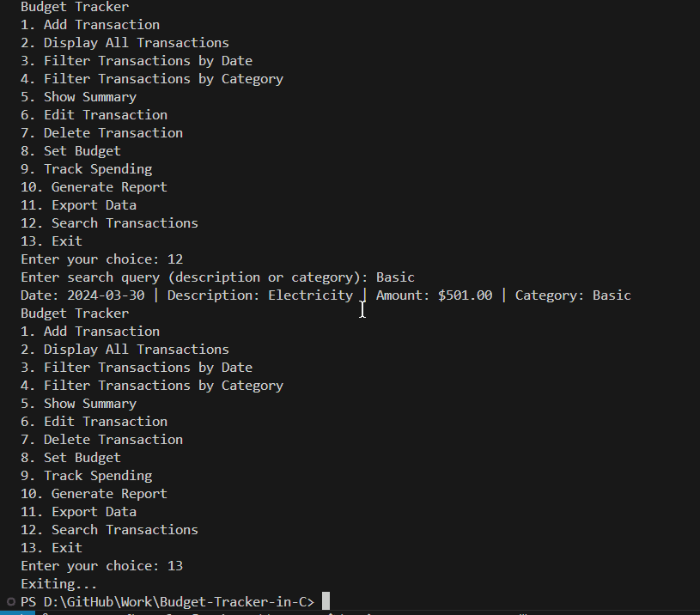Click the circle command decoration beside the PS prompt
The image size is (700, 615).
[x=9, y=601]
